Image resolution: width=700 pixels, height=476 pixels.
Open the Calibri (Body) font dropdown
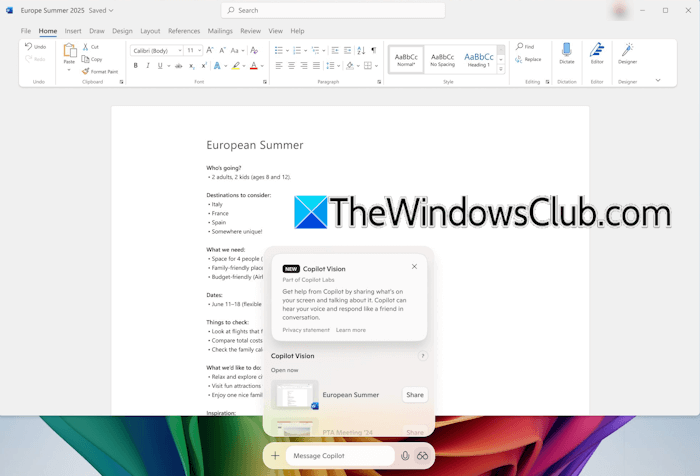[180, 50]
